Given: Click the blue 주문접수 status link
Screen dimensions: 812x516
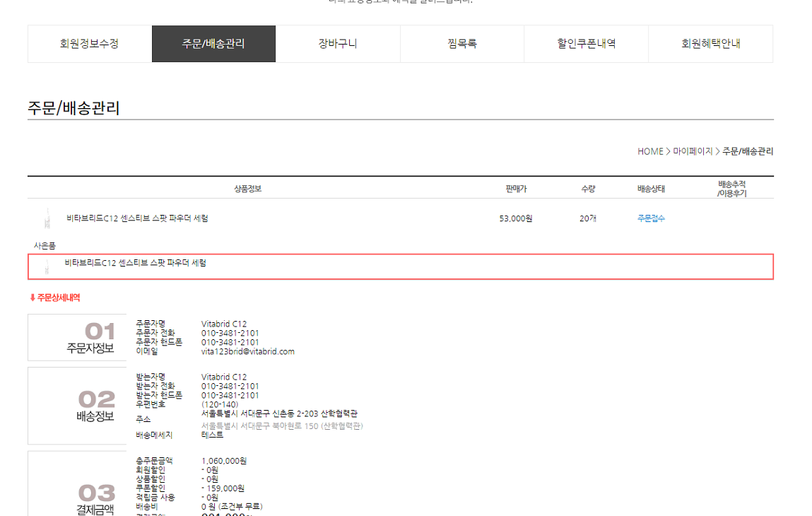Looking at the screenshot, I should click(x=651, y=218).
